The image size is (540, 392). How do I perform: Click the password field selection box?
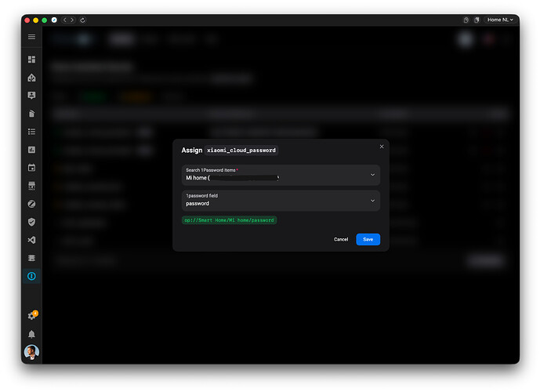pos(281,201)
